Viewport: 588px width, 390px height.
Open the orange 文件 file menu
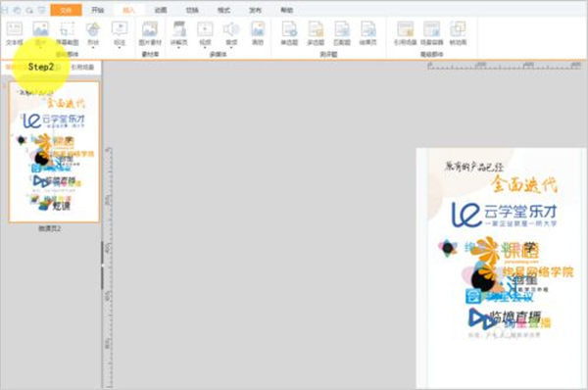(66, 10)
